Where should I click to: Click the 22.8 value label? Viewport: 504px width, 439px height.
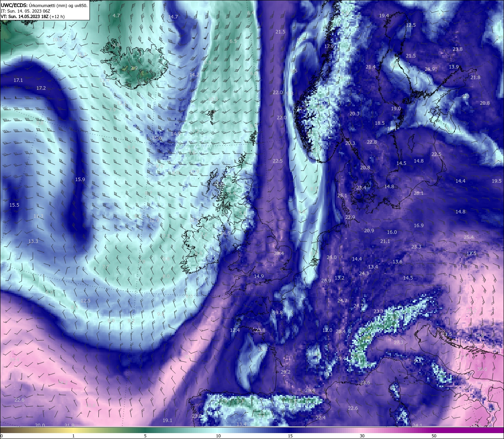point(372,142)
